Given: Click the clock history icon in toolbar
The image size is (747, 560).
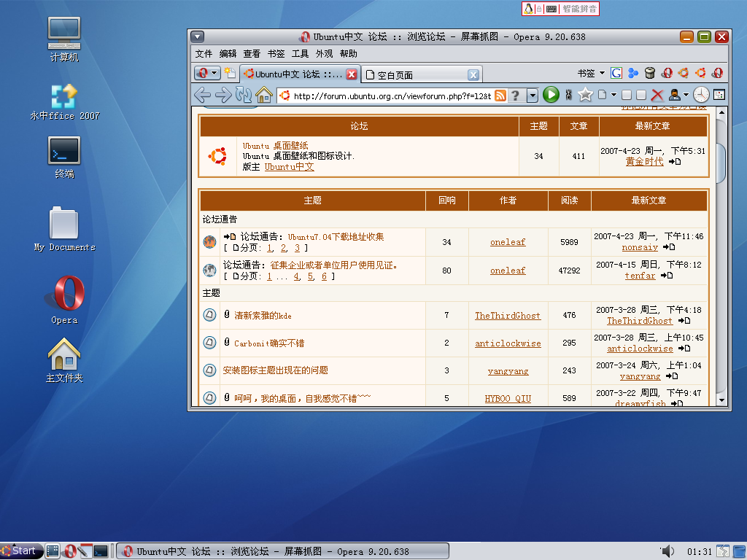Looking at the screenshot, I should click(x=701, y=95).
